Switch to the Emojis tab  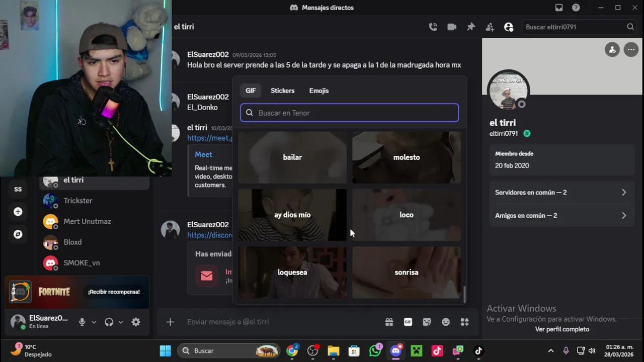(319, 90)
